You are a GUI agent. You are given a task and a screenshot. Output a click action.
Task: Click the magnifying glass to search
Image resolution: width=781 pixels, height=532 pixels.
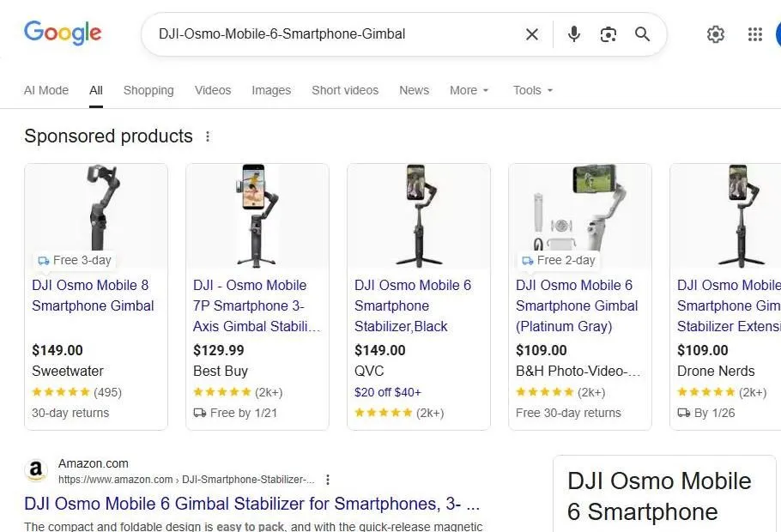[642, 34]
